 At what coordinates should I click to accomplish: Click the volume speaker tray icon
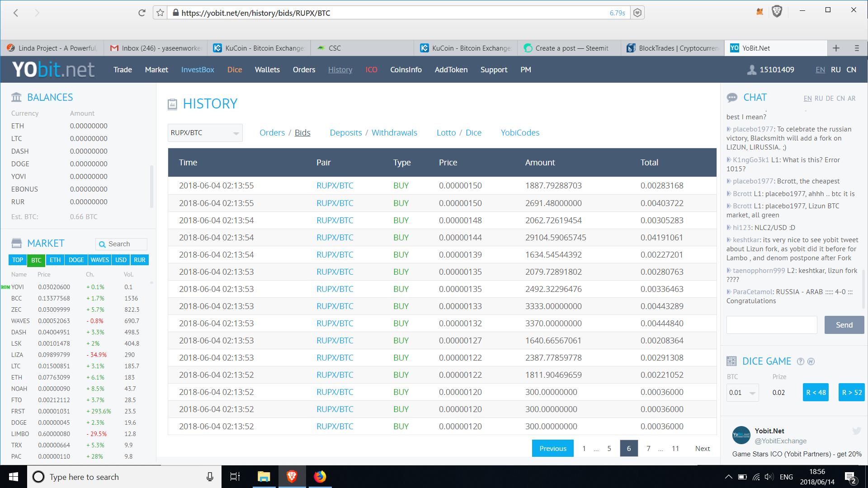coord(769,477)
